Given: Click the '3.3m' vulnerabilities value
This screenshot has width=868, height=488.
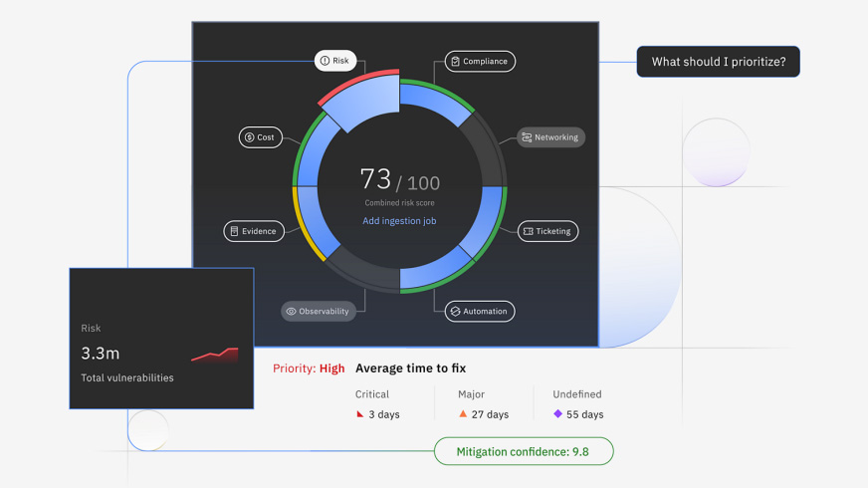Looking at the screenshot, I should (x=101, y=354).
